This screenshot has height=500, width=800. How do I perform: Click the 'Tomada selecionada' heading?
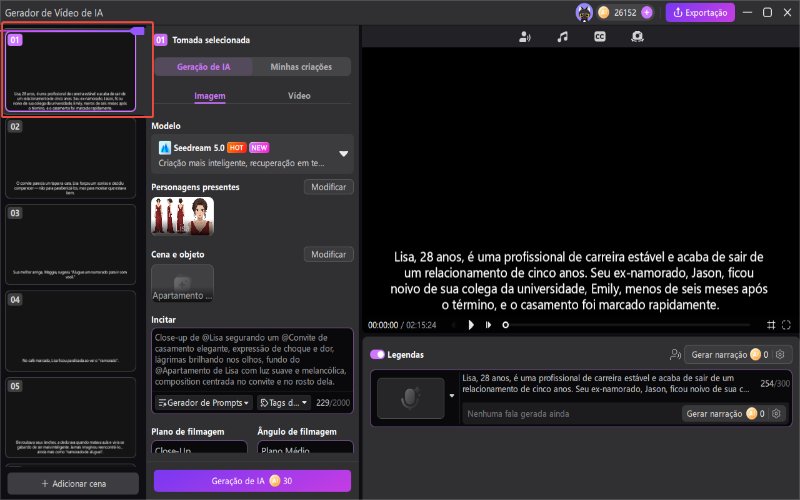click(211, 40)
